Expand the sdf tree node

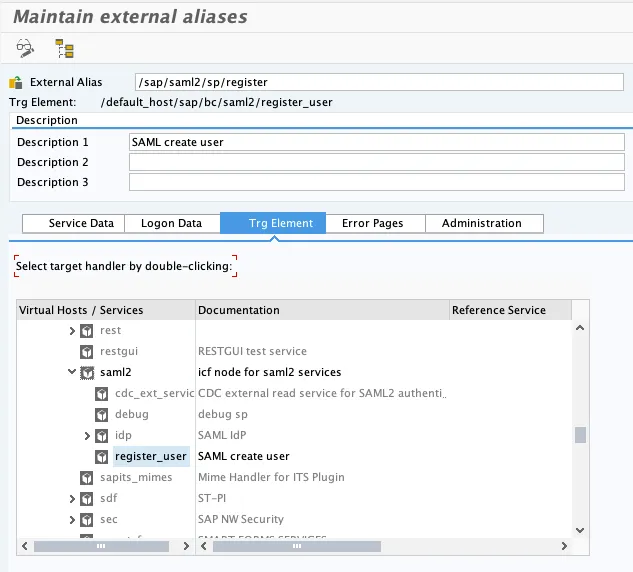72,498
